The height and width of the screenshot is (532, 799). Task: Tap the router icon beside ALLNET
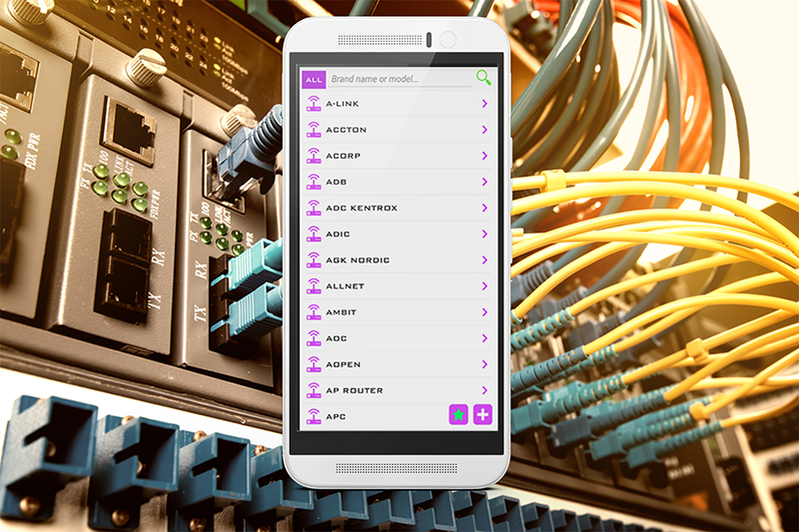click(x=314, y=286)
